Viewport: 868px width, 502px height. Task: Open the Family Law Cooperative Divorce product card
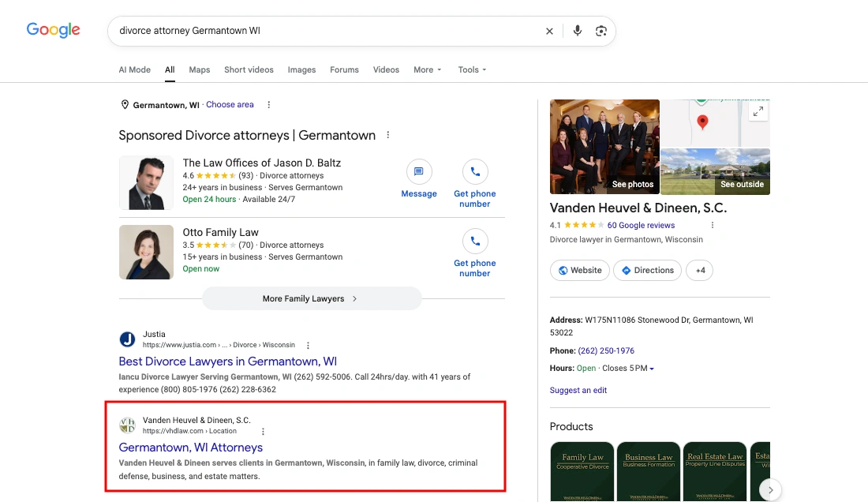[582, 471]
